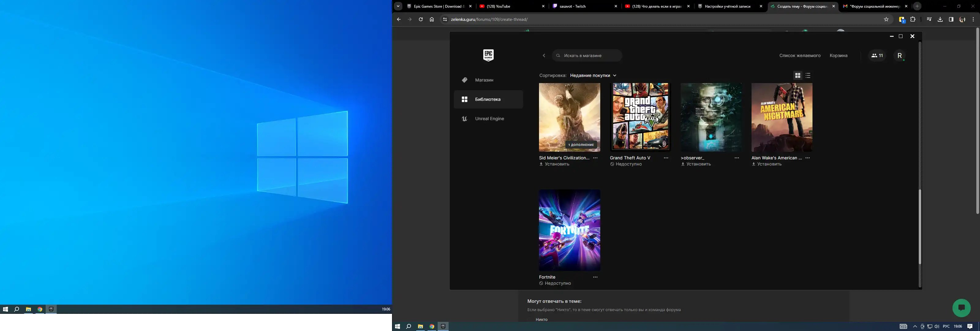Image resolution: width=980 pixels, height=331 pixels.
Task: Go to browser home page
Action: coord(432,19)
